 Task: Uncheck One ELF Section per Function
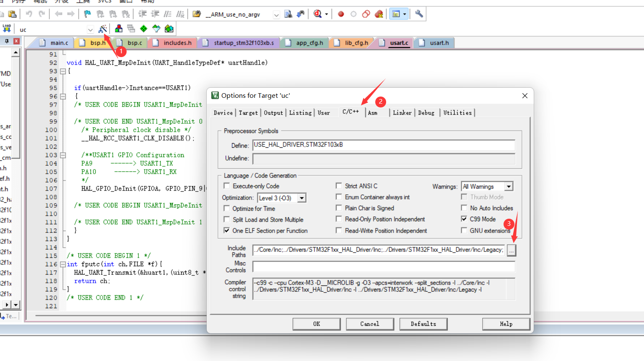[227, 230]
